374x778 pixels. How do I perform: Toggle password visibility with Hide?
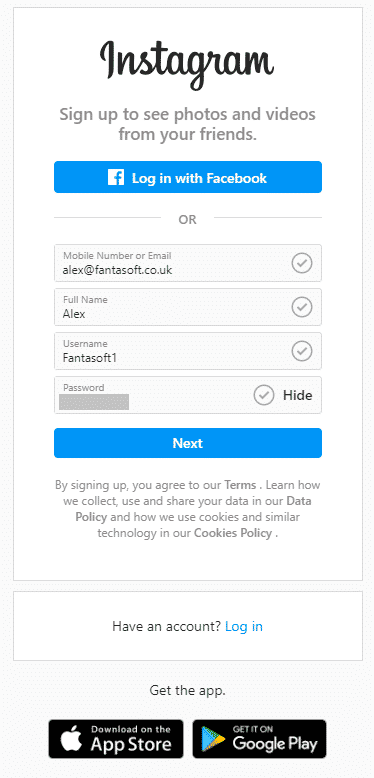pyautogui.click(x=298, y=395)
